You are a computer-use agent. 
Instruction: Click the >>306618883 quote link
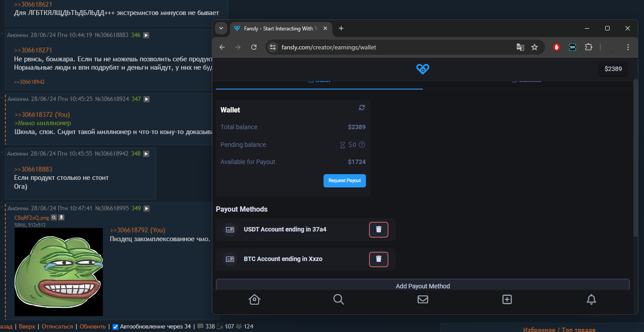(x=33, y=169)
